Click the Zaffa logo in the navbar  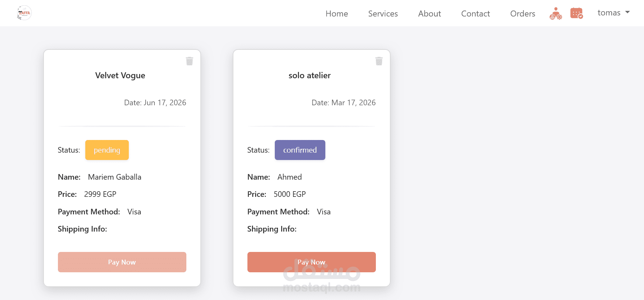(24, 13)
